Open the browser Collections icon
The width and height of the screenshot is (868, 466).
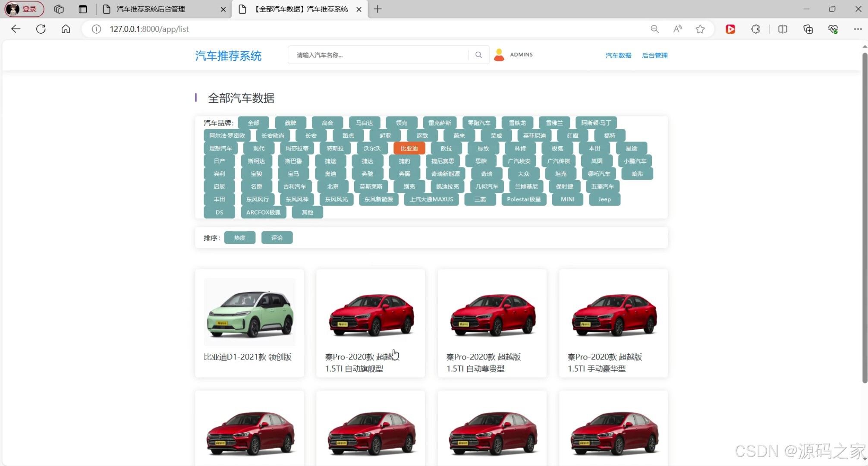tap(808, 29)
